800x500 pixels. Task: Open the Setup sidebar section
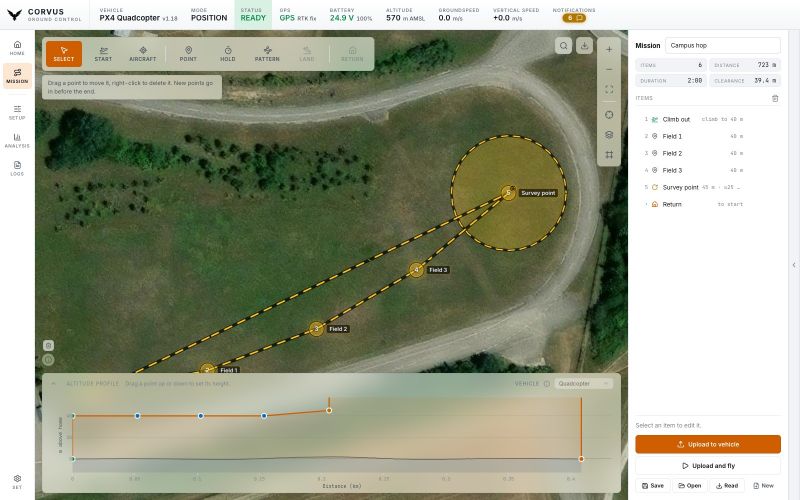[17, 112]
